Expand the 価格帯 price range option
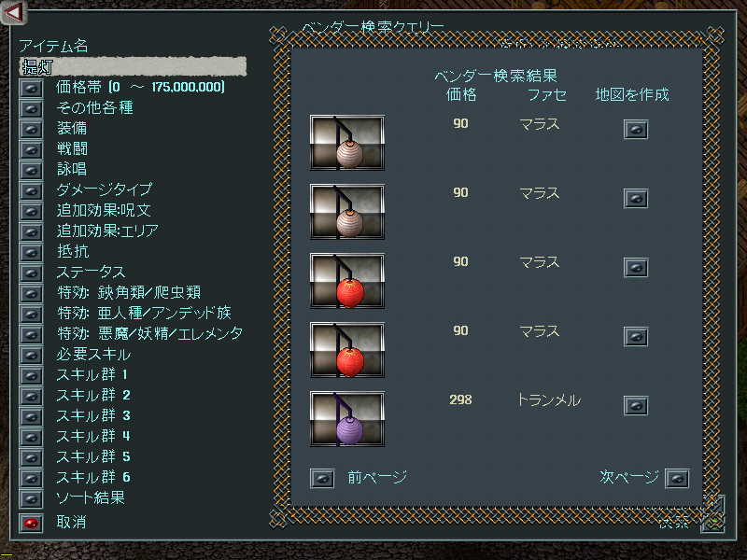This screenshot has height=560, width=747. coord(31,88)
